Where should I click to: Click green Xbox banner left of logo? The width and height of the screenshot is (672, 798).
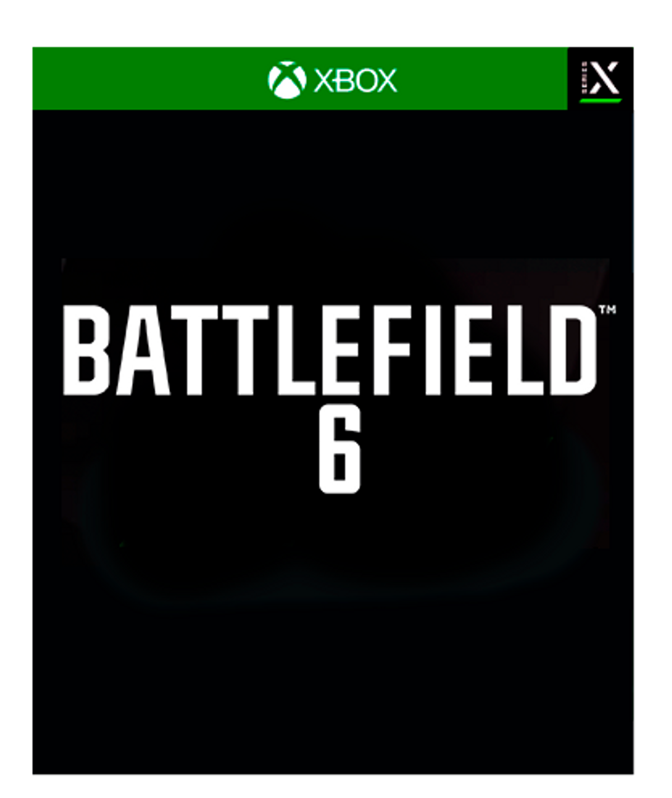[x=148, y=78]
